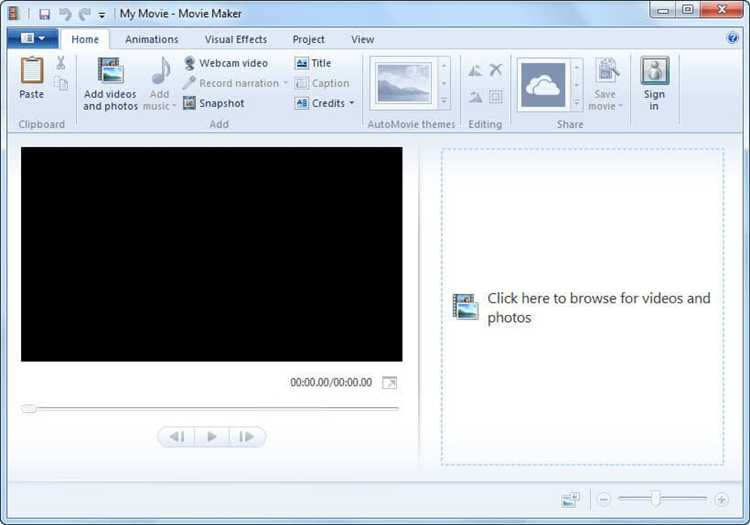Add a Caption to the clip

[x=322, y=83]
